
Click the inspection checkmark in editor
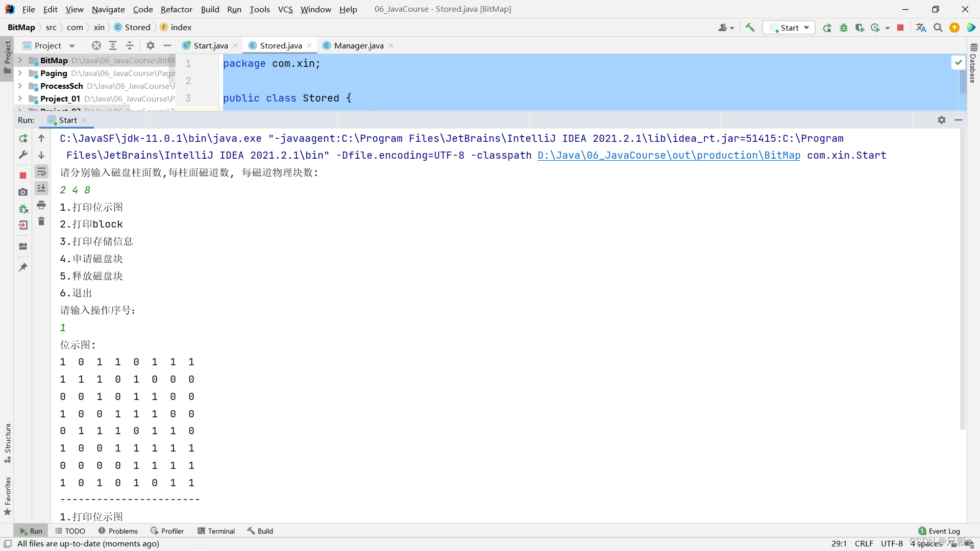(958, 62)
